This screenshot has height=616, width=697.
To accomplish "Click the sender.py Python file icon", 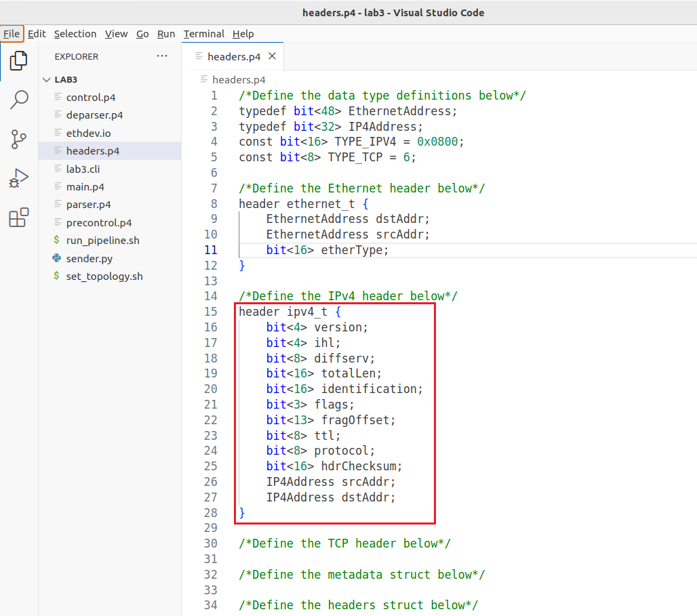I will click(56, 258).
